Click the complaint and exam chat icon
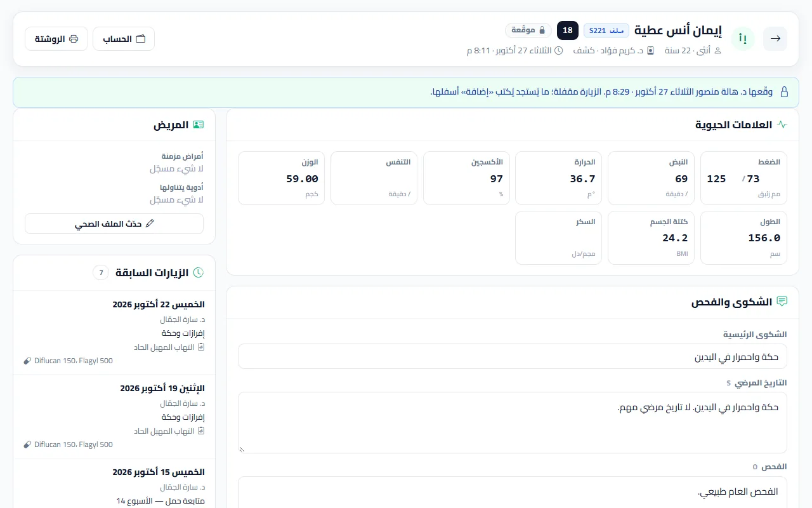Image resolution: width=812 pixels, height=508 pixels. tap(782, 302)
